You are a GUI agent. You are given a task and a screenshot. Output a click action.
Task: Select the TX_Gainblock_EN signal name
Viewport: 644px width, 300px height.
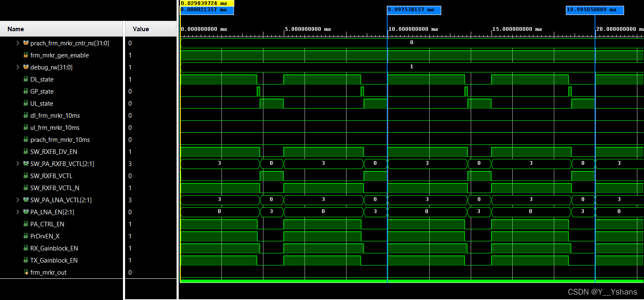[54, 260]
